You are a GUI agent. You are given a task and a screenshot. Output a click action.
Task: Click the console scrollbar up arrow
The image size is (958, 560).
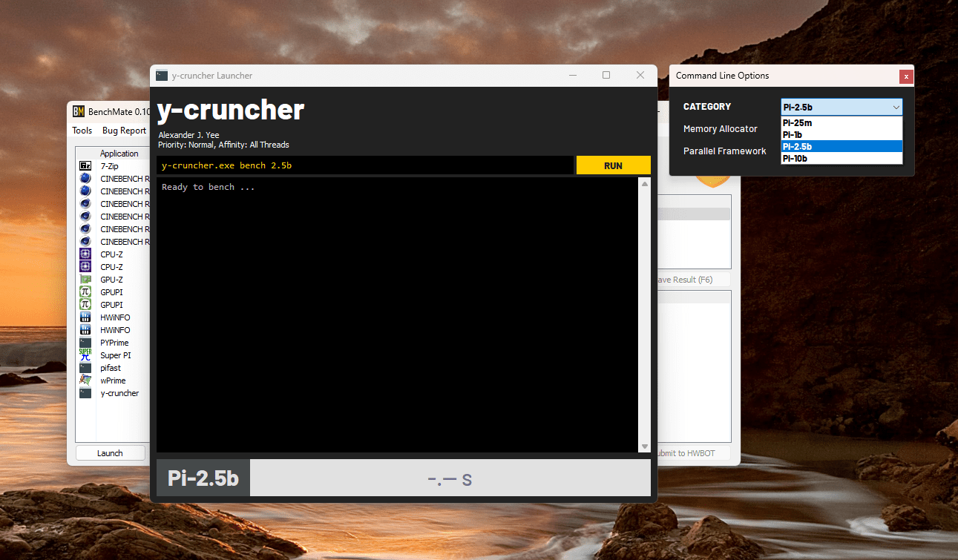coord(644,183)
